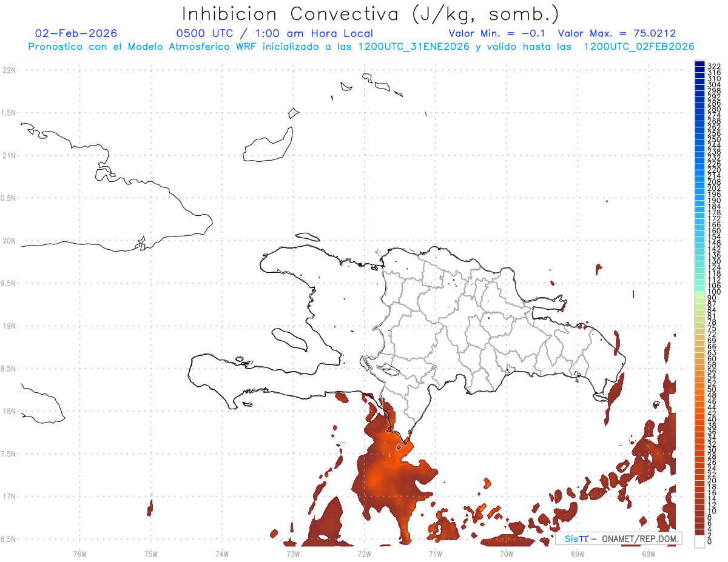The image size is (728, 562).
Task: Pick the white swatch beside 0
Action: pyautogui.click(x=699, y=541)
